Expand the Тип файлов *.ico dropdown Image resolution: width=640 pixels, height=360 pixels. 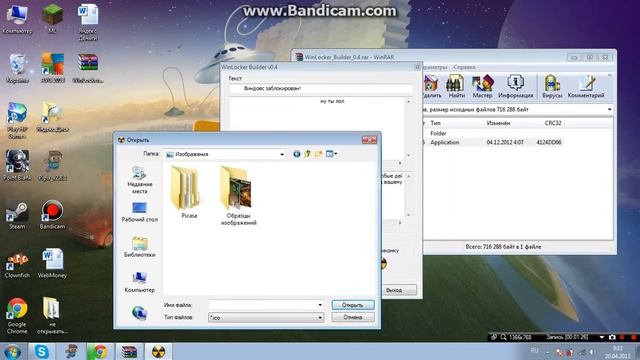point(320,318)
